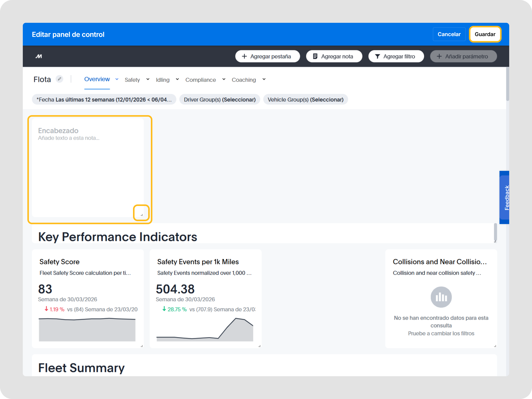
Task: Click the Agregar filtro button
Action: [396, 56]
